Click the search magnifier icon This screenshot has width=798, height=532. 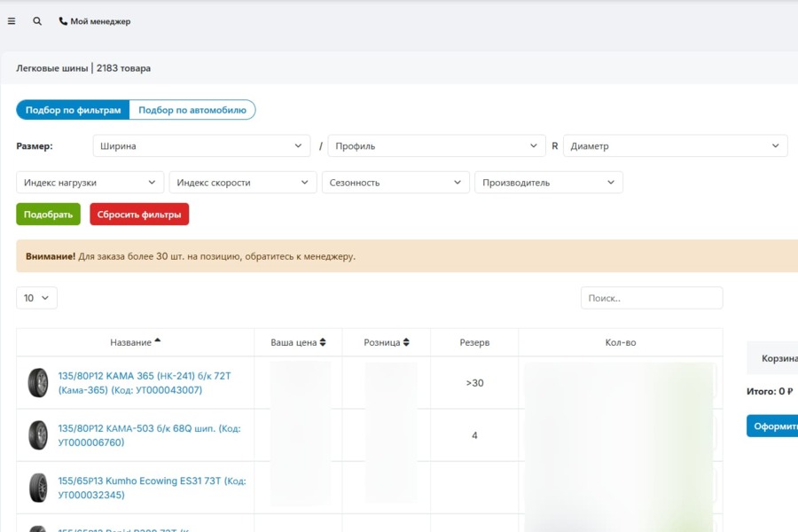coord(37,21)
